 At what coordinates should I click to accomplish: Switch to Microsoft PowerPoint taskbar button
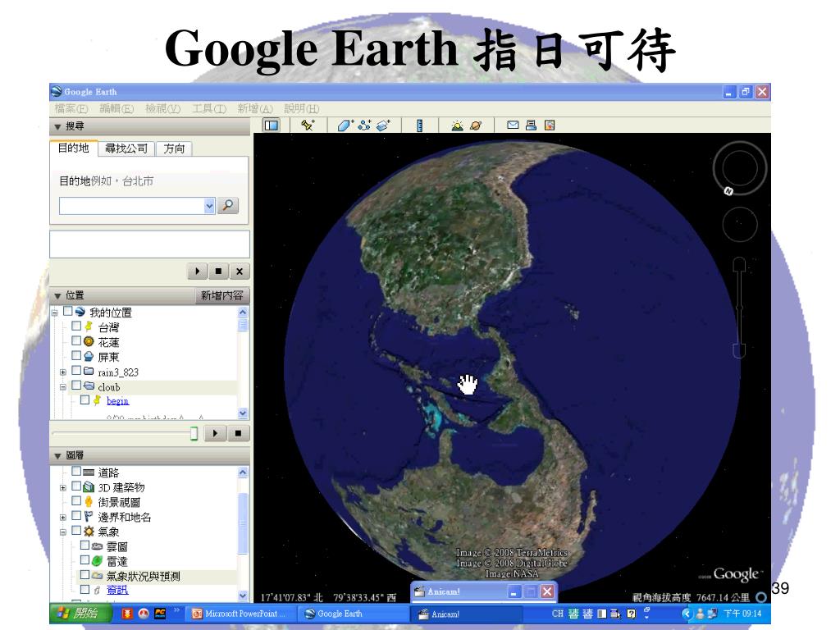pyautogui.click(x=240, y=614)
